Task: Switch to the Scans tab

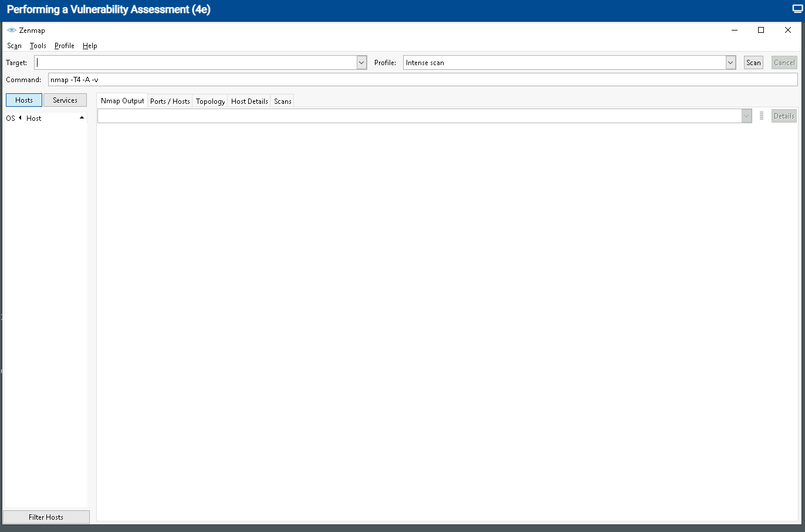Action: (282, 101)
